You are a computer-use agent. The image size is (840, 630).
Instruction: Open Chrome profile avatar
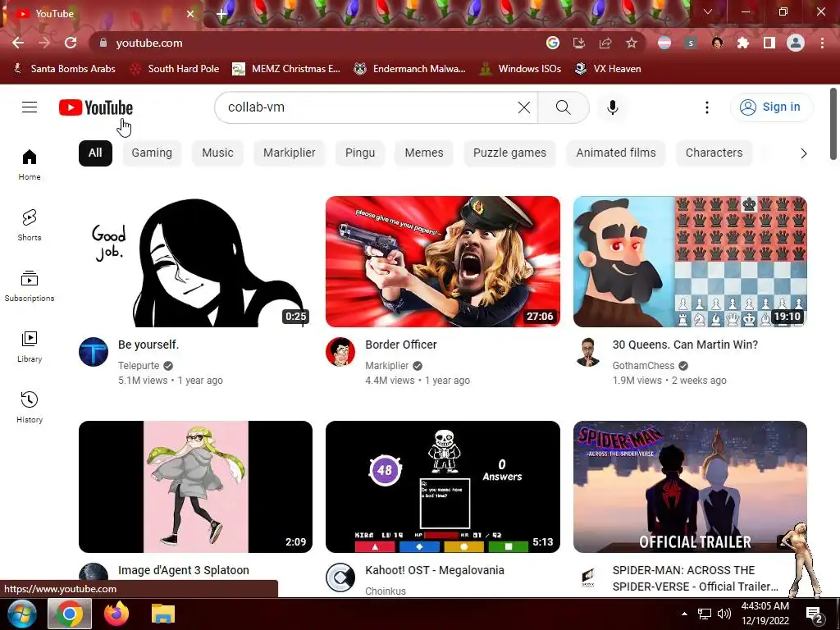(x=796, y=43)
